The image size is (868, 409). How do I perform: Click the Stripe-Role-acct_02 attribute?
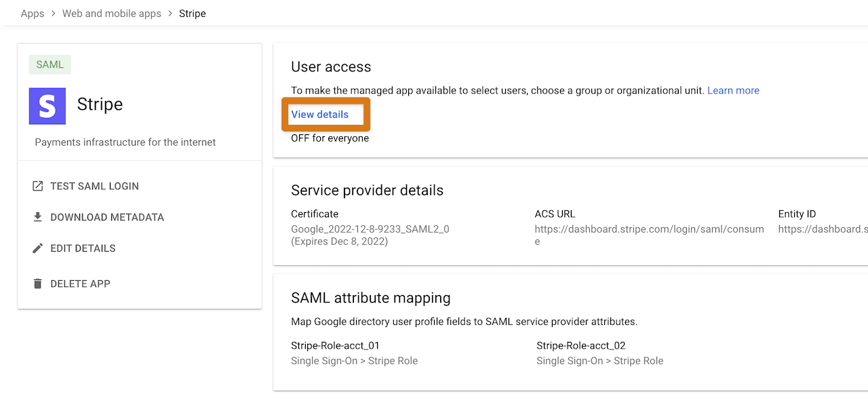point(581,345)
